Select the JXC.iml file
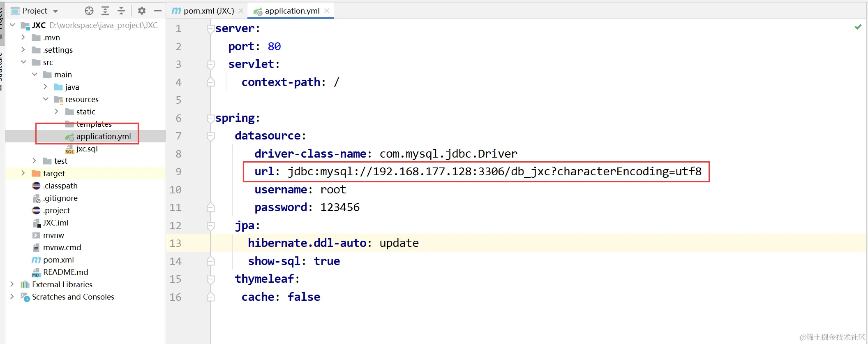Viewport: 868px width, 344px height. pyautogui.click(x=56, y=223)
